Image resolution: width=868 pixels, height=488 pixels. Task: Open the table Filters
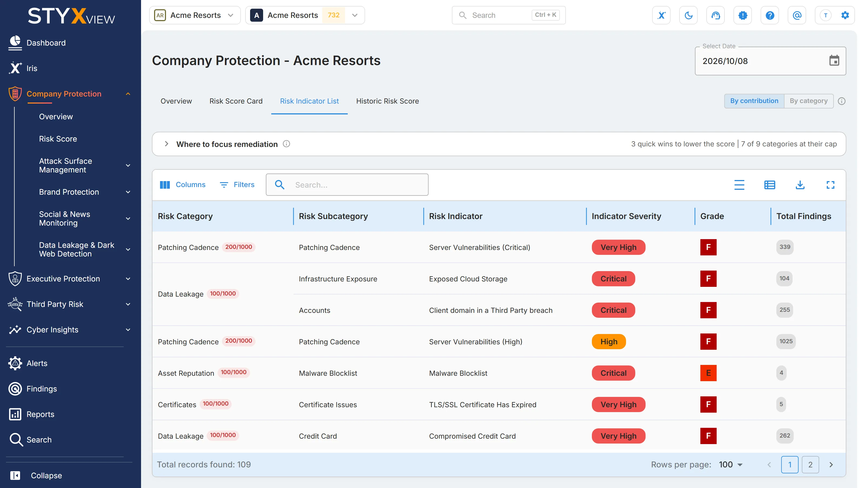click(237, 185)
